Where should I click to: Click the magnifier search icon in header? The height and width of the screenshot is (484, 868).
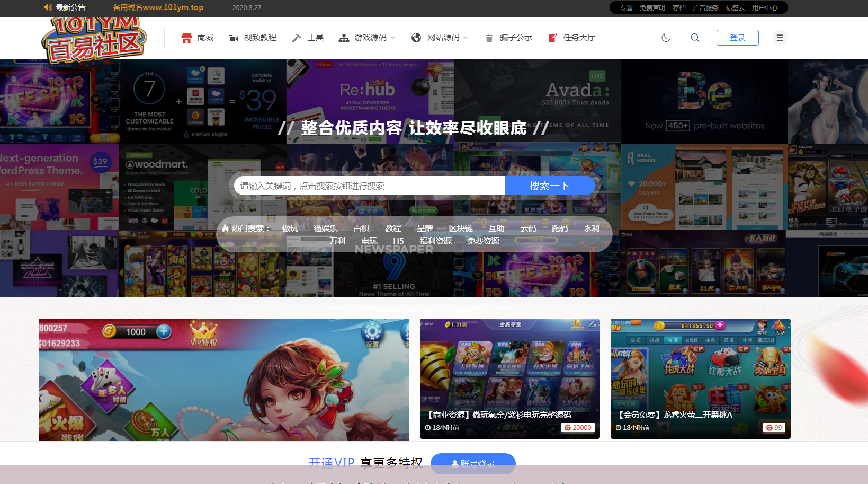pyautogui.click(x=695, y=38)
